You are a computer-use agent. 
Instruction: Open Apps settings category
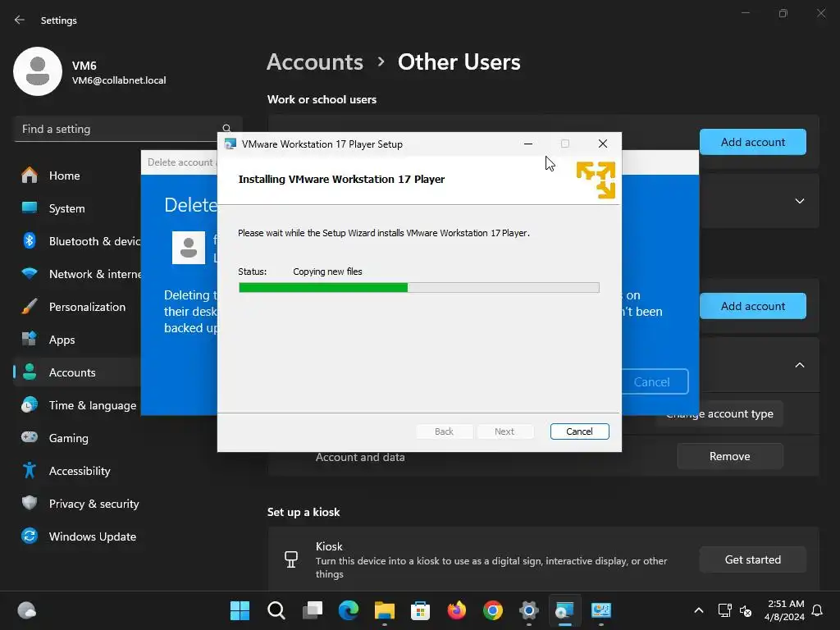click(62, 340)
